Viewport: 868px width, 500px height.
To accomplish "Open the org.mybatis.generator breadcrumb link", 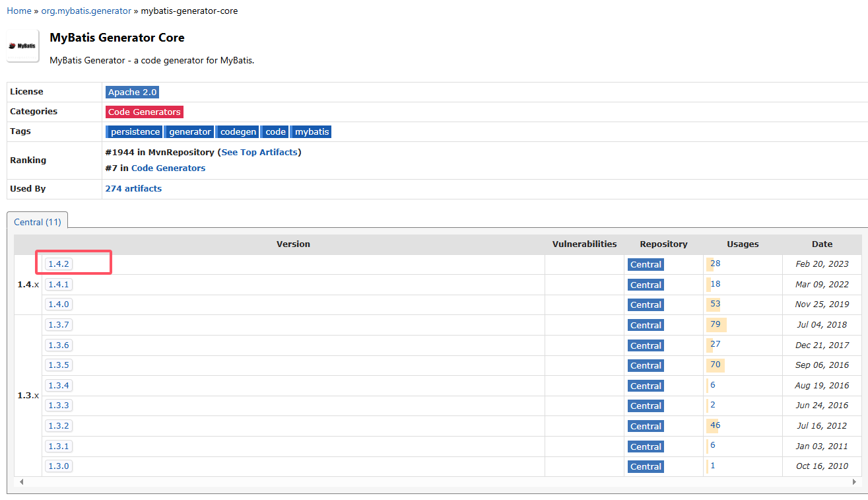I will [x=86, y=11].
